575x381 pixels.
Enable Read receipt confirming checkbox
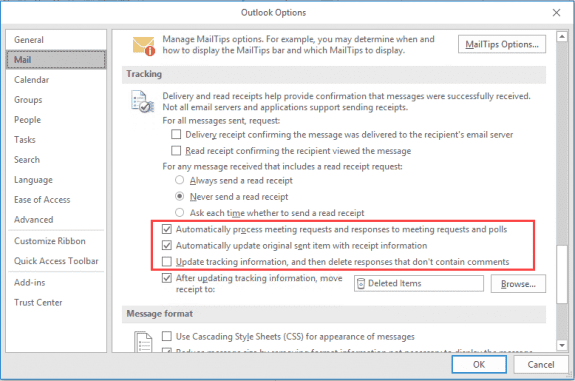click(x=176, y=151)
